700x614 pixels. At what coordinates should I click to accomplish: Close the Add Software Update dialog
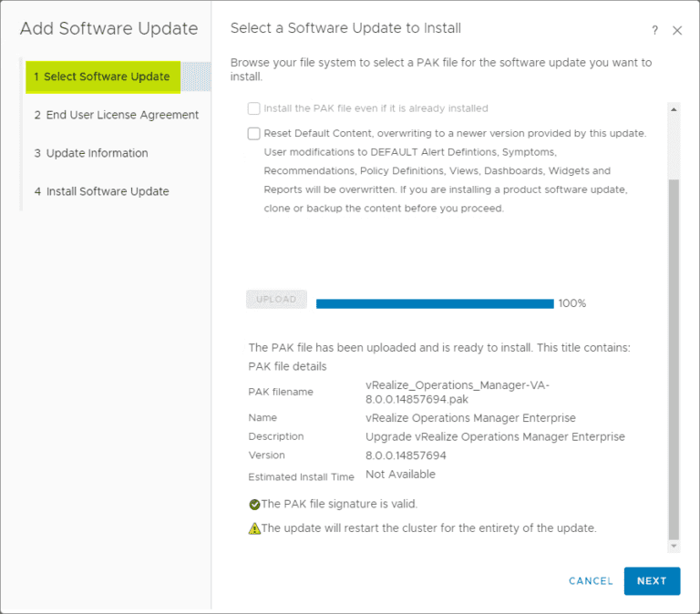pos(677,31)
